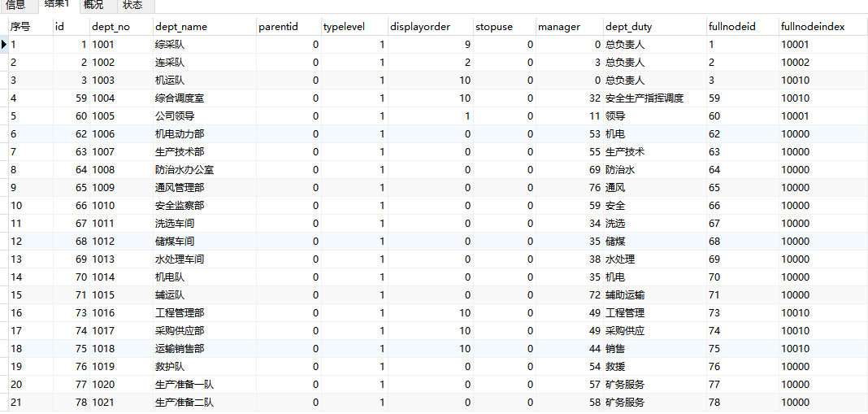Click the 辅助运输 duty cell
Screen dimensions: 868x414
655,295
